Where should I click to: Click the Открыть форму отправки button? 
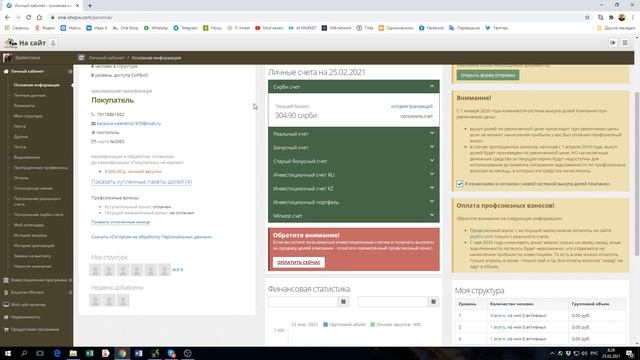click(x=488, y=75)
